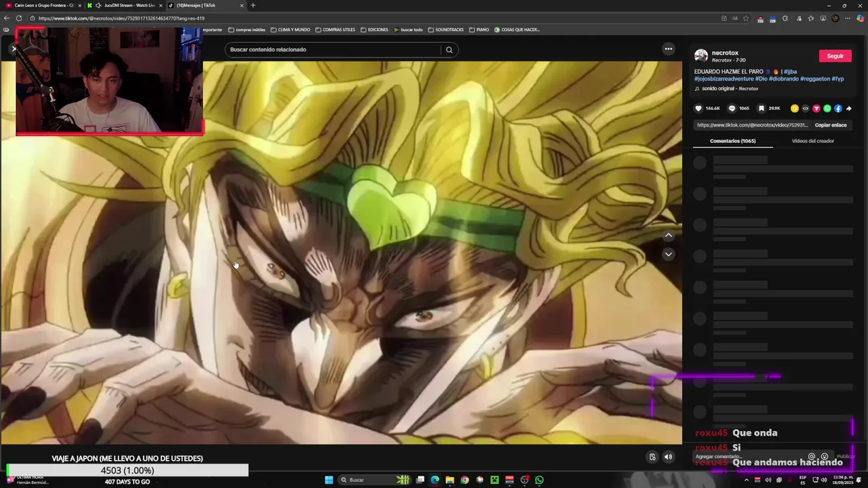
Task: Go to the next video arrow
Action: (668, 254)
